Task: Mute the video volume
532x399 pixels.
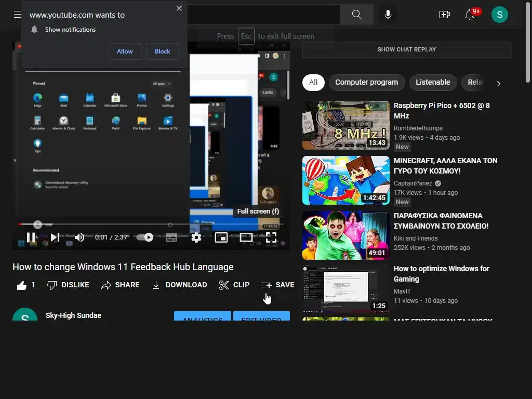Action: [79, 237]
